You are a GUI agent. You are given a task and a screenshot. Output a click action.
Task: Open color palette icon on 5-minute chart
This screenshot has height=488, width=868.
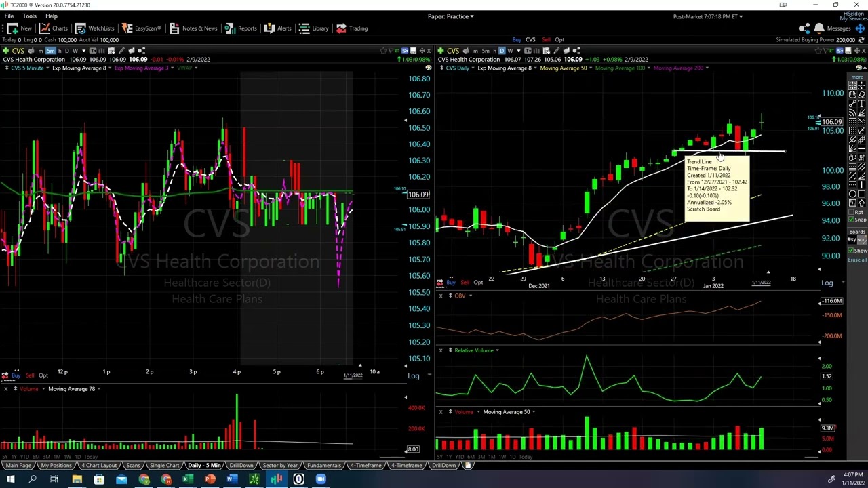click(x=428, y=68)
